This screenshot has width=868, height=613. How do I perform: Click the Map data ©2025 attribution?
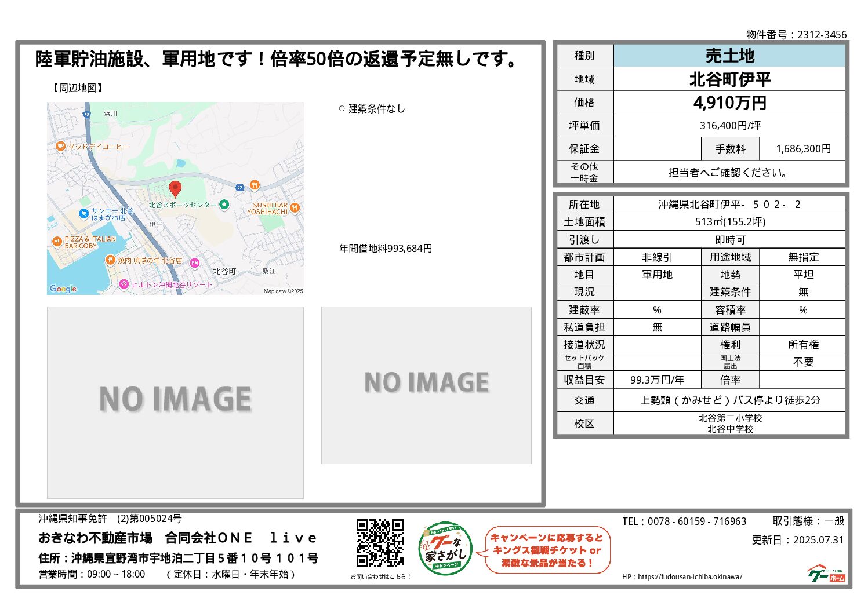284,291
